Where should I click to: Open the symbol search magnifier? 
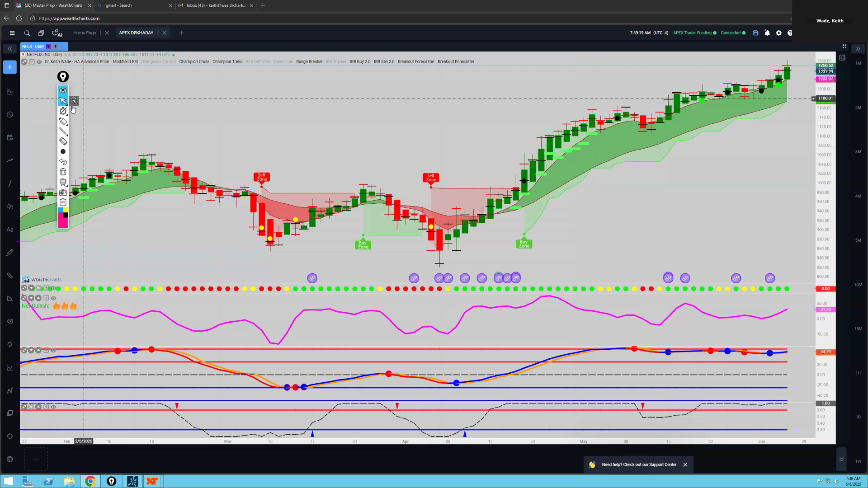(27, 33)
